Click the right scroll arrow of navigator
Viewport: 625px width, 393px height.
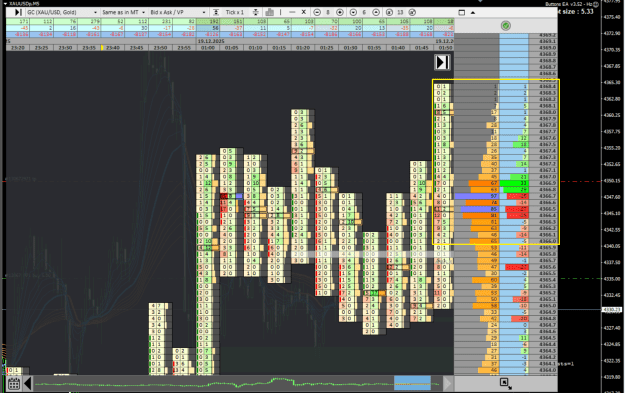(447, 384)
